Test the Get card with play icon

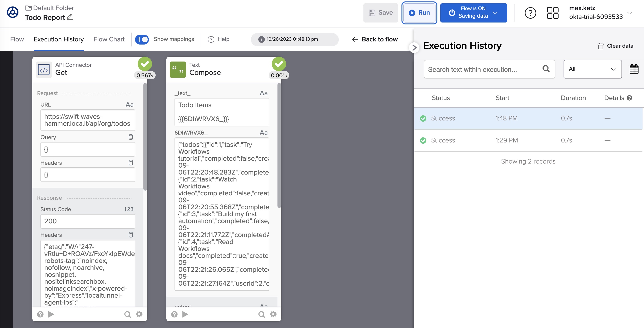coord(51,314)
